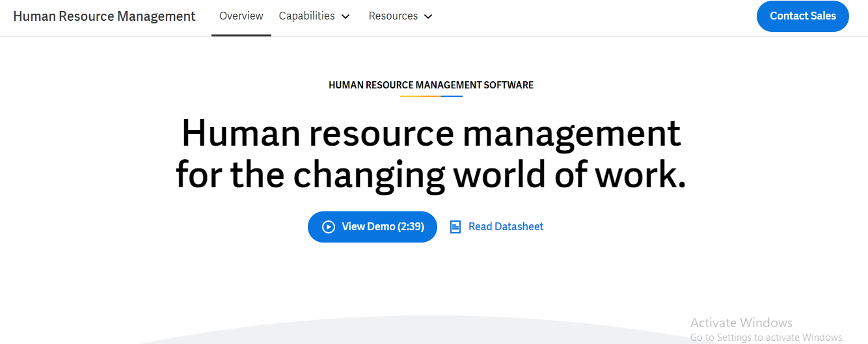This screenshot has height=344, width=868.
Task: Click the Activate Windows watermark text
Action: pos(741,323)
